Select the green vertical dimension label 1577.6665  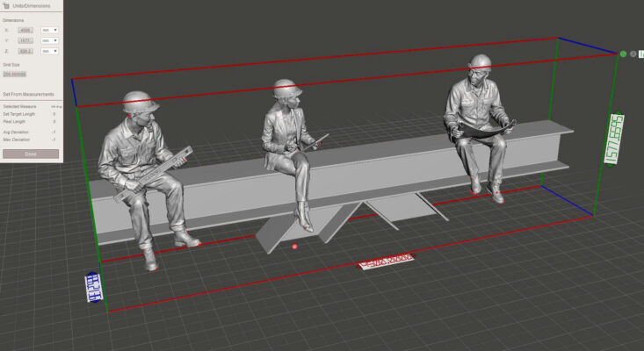(x=614, y=139)
